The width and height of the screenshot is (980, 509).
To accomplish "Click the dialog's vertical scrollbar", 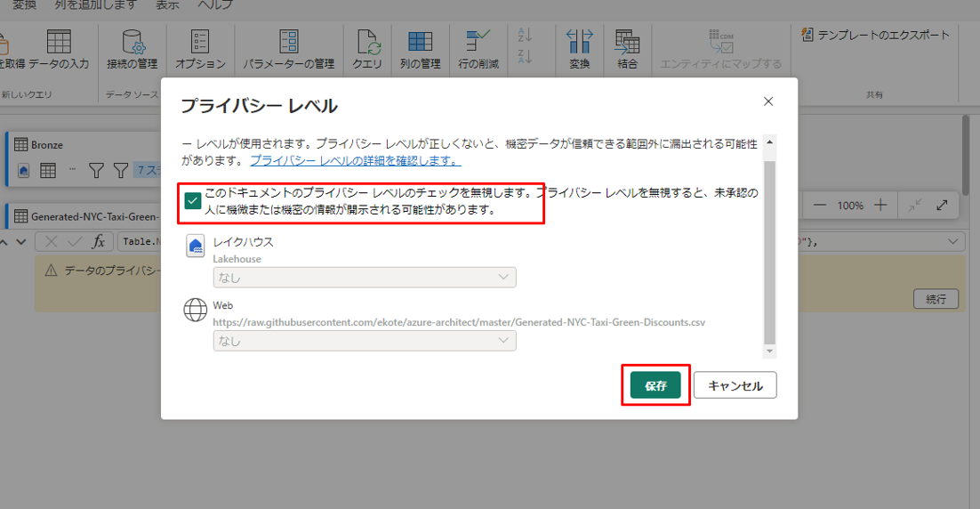I will point(769,249).
